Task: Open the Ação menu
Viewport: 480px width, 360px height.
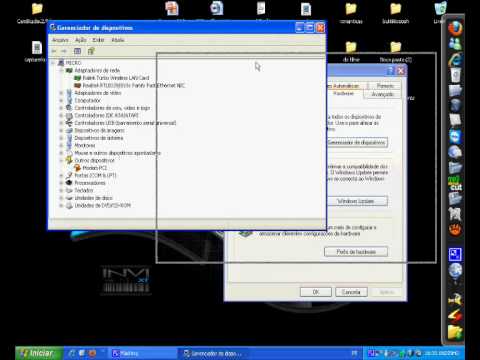Action: [x=81, y=40]
